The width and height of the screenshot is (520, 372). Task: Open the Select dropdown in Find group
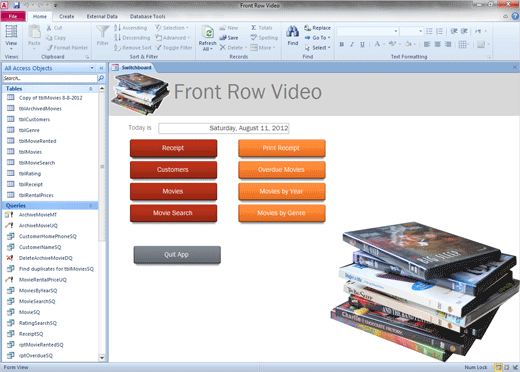coord(317,48)
